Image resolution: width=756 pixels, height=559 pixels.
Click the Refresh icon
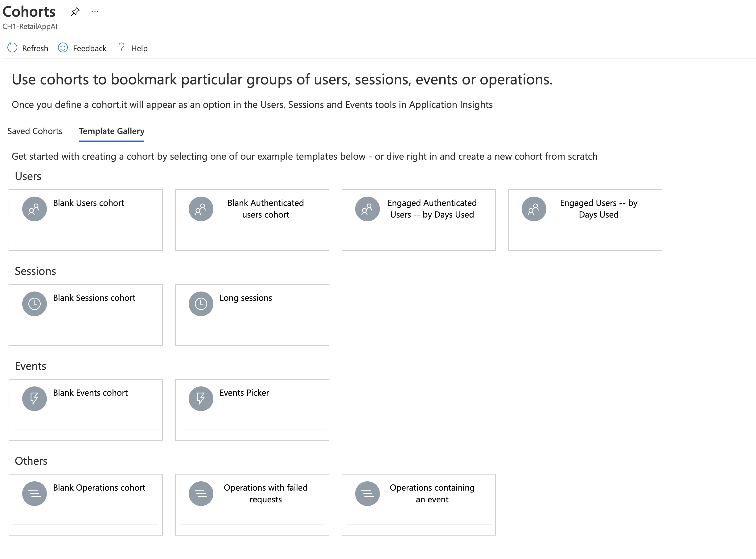pos(12,48)
